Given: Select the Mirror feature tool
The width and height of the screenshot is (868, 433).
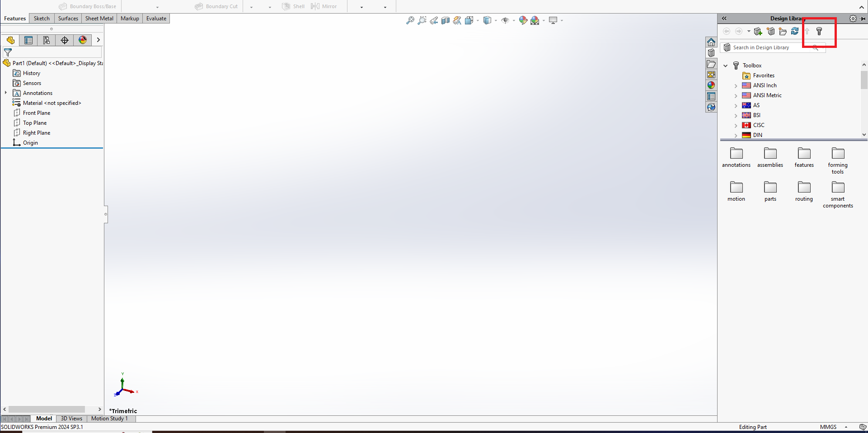Looking at the screenshot, I should 324,6.
